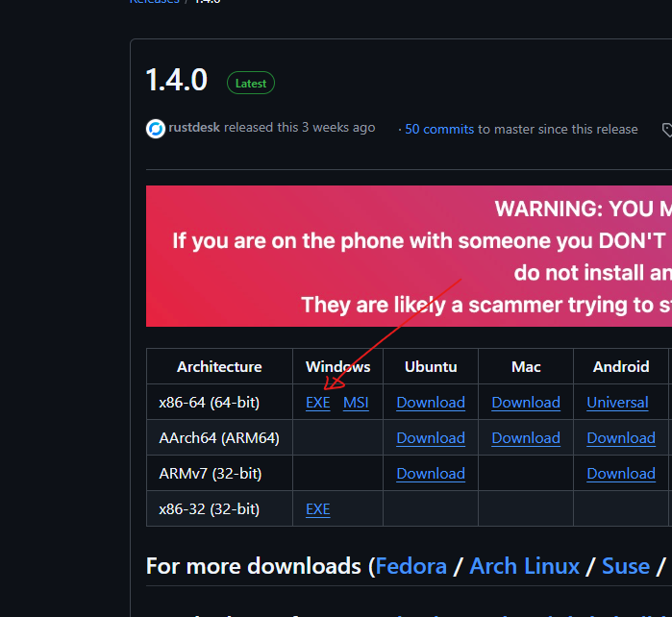Click the rustdesk avatar icon
Screen dimensions: 672x617
point(156,129)
